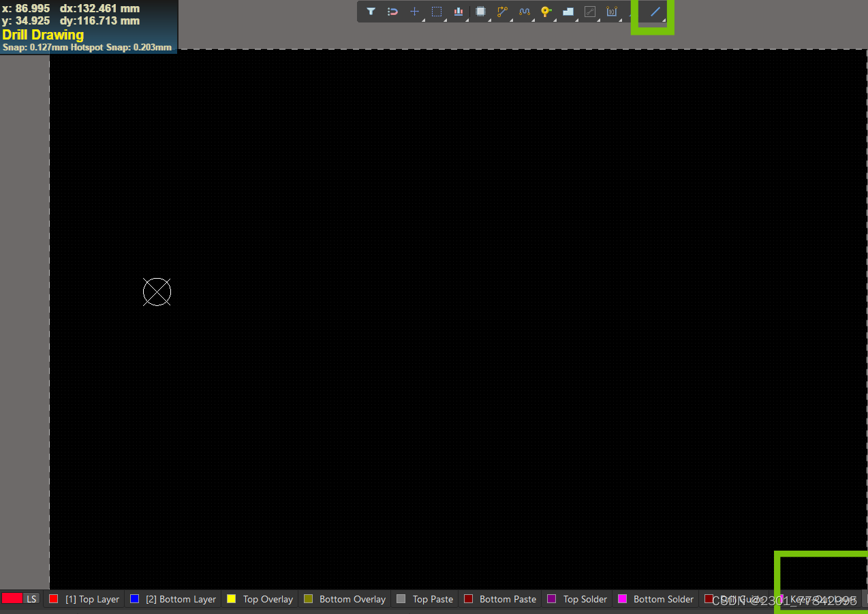Start interactive routing tool
868x614 pixels.
click(x=503, y=12)
